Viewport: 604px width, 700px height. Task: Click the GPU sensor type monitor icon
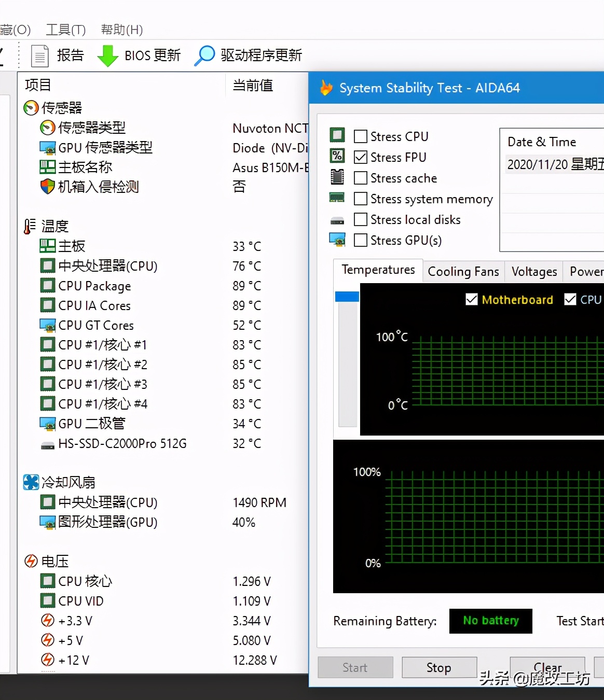click(x=48, y=147)
